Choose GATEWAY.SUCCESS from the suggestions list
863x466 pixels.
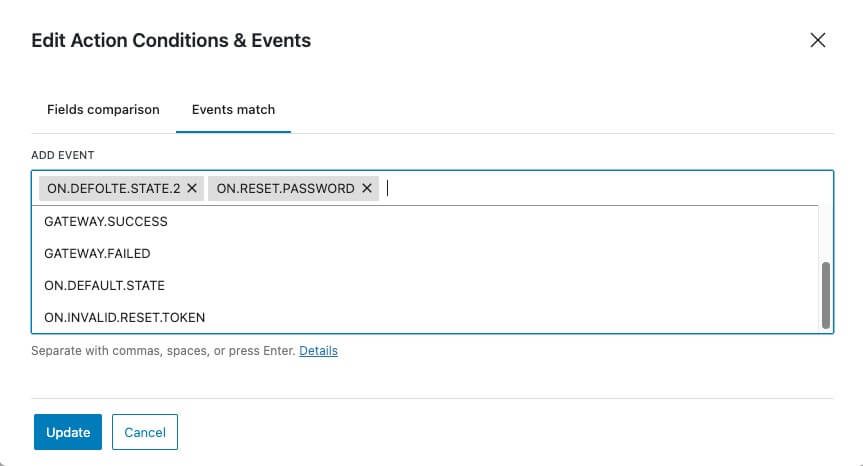pos(106,221)
